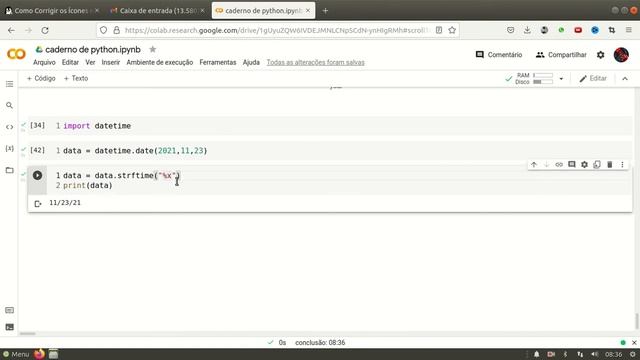640x360 pixels.
Task: Open Editar menu
Action: click(x=70, y=62)
